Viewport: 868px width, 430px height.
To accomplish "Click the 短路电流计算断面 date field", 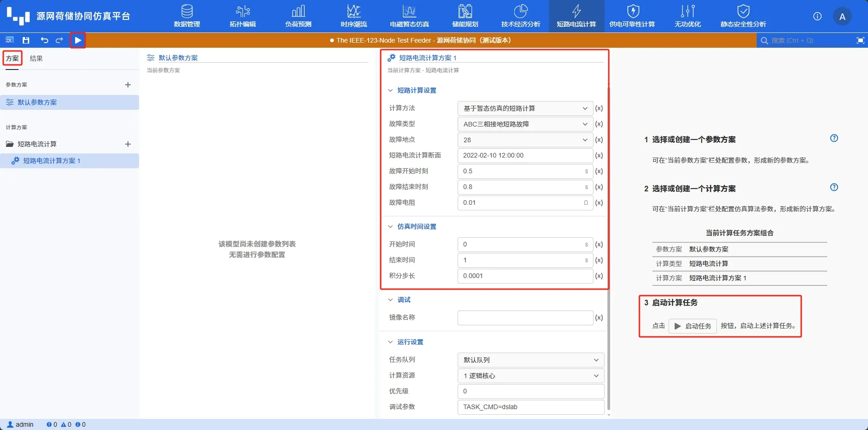I will pos(525,156).
